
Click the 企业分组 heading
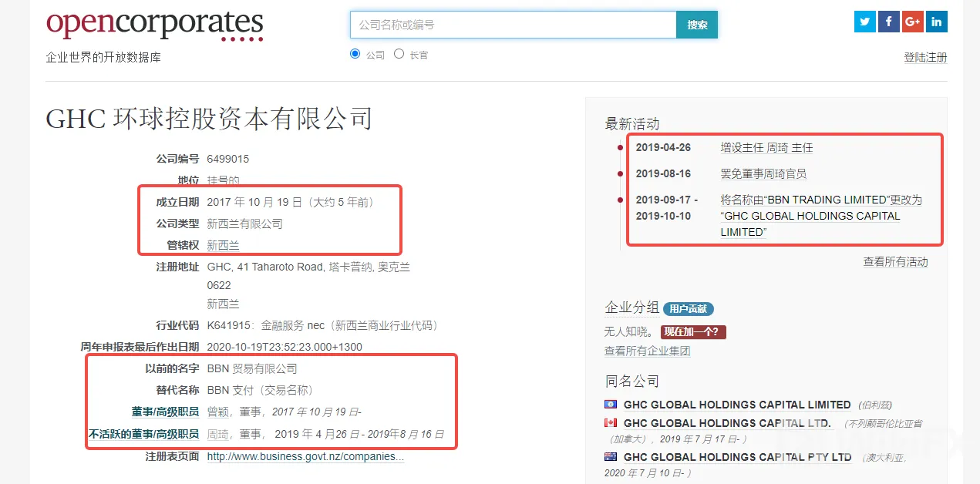[632, 308]
